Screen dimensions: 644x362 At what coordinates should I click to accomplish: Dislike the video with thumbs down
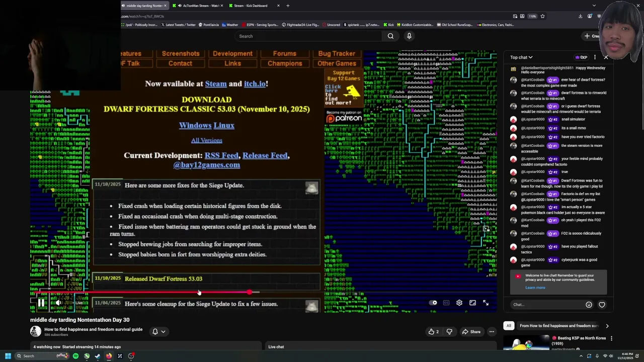coord(449,332)
